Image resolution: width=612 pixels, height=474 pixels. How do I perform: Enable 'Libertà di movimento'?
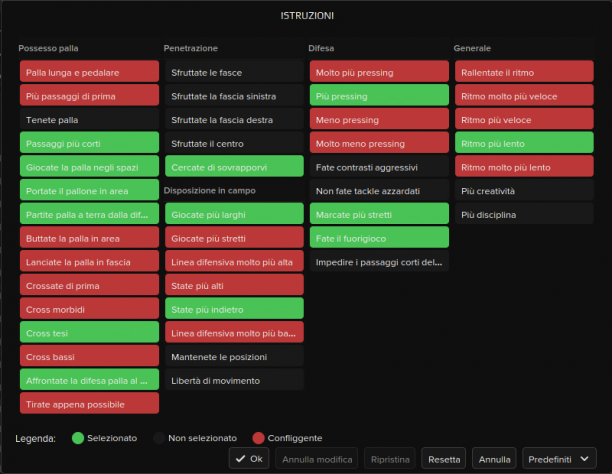[234, 380]
